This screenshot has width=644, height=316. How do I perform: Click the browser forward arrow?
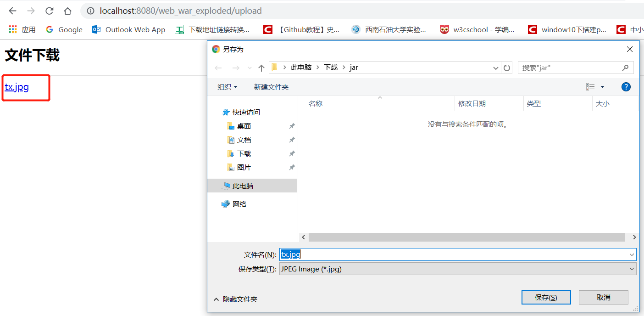point(31,11)
